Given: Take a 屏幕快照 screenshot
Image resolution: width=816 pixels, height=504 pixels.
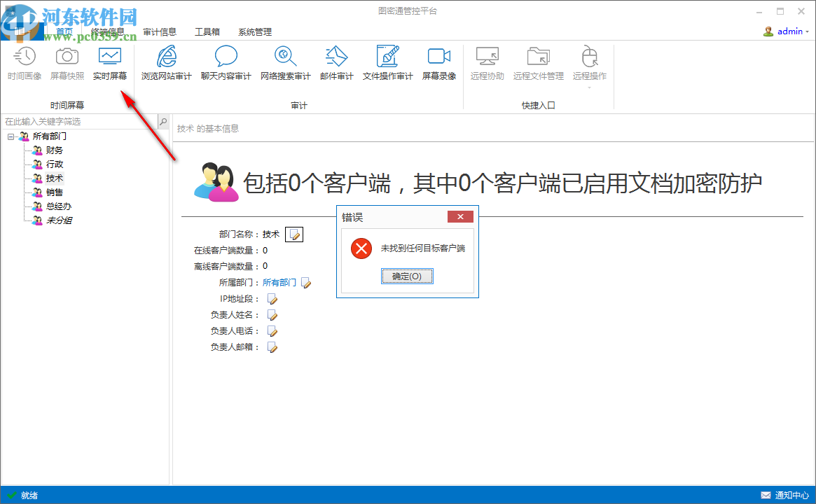Looking at the screenshot, I should 66,63.
